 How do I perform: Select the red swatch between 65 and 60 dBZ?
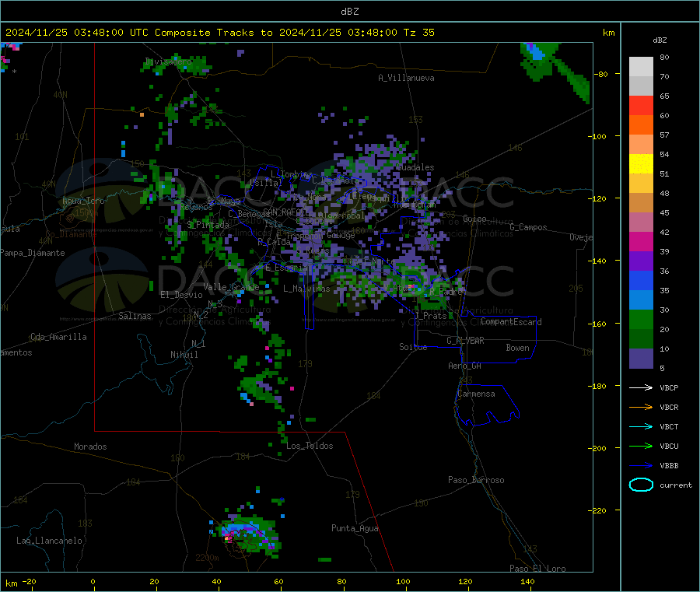coord(641,105)
